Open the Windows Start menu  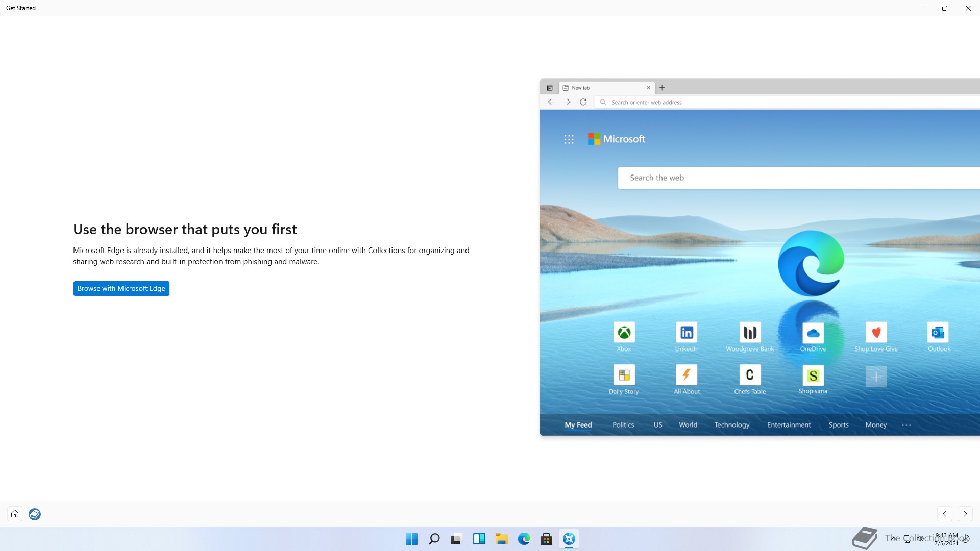pyautogui.click(x=411, y=539)
